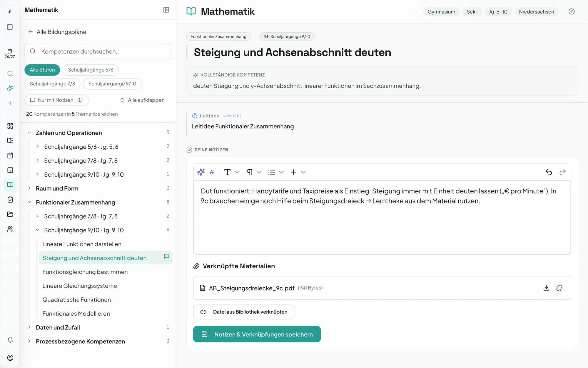The width and height of the screenshot is (588, 368).
Task: Expand Schuljahrgänge 7/8 under Funktionaler Zusammenhang
Action: tap(37, 216)
